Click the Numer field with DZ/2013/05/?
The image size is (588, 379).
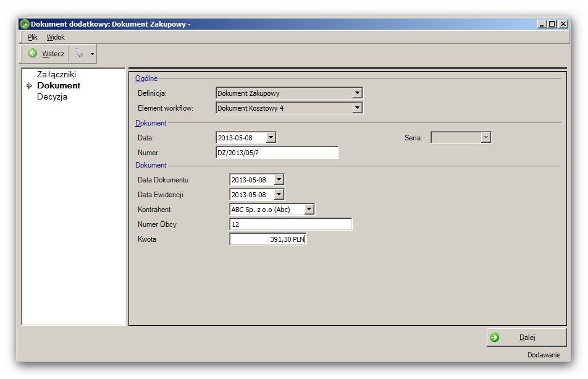(277, 153)
